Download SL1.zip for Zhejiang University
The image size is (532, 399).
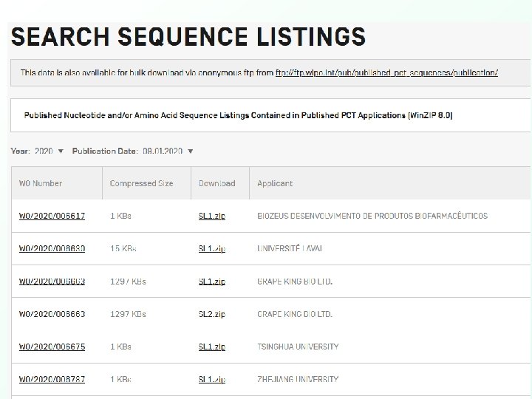pos(212,379)
